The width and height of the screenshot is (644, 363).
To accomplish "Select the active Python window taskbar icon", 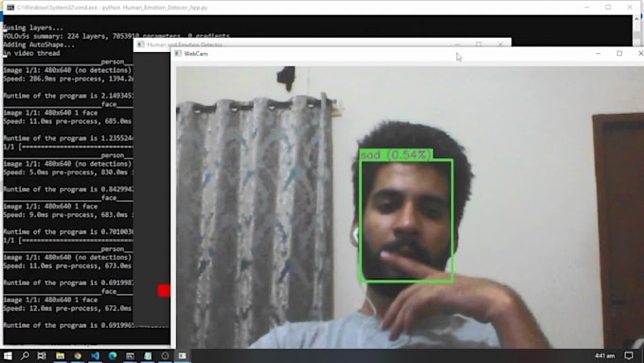I will 182,355.
